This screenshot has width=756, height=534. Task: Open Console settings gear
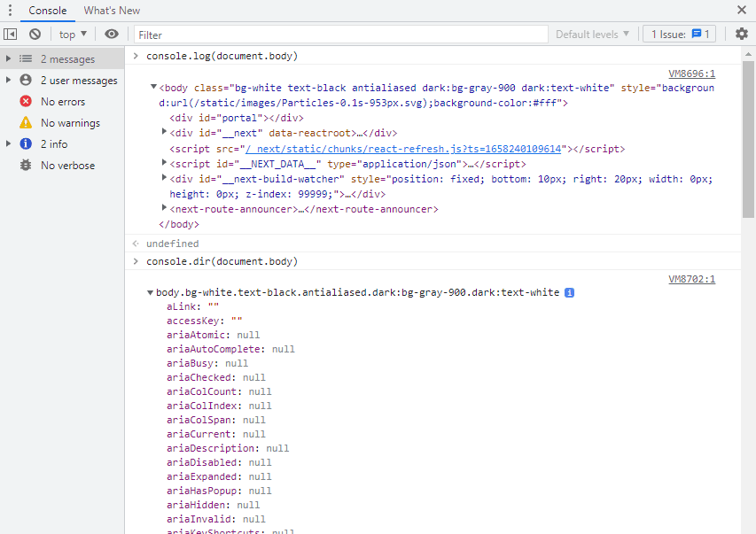[742, 34]
